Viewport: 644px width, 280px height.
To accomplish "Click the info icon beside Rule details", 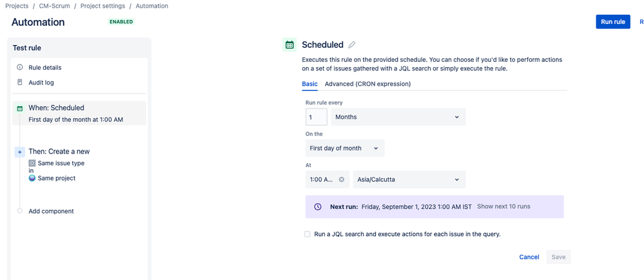I will 20,68.
